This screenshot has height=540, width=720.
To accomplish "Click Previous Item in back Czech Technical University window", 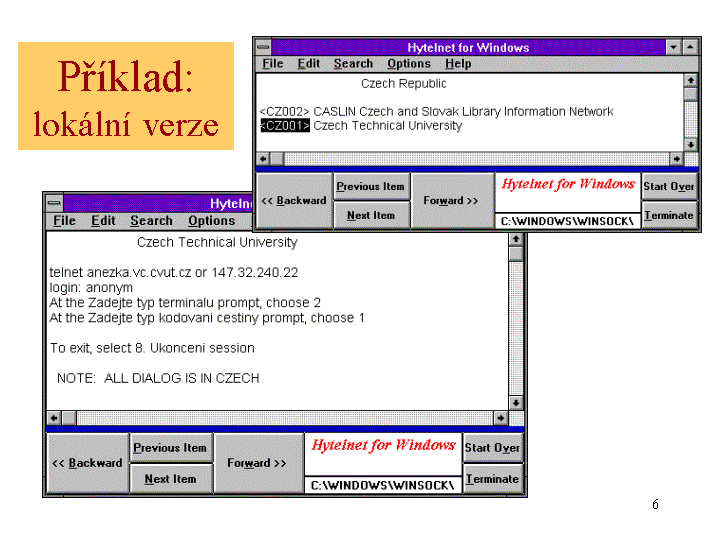I will click(x=170, y=448).
